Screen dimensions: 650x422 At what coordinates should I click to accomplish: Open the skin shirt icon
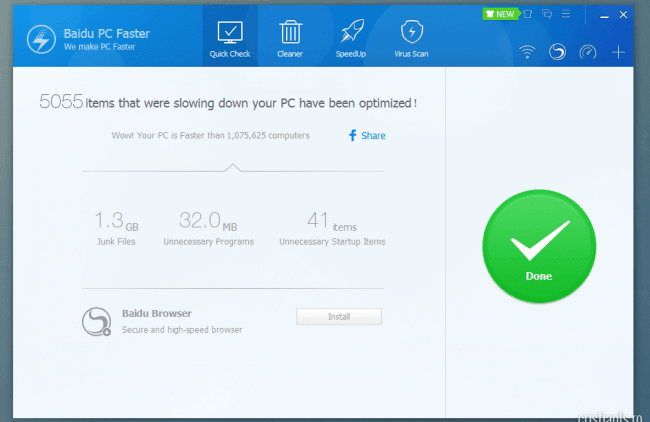528,14
